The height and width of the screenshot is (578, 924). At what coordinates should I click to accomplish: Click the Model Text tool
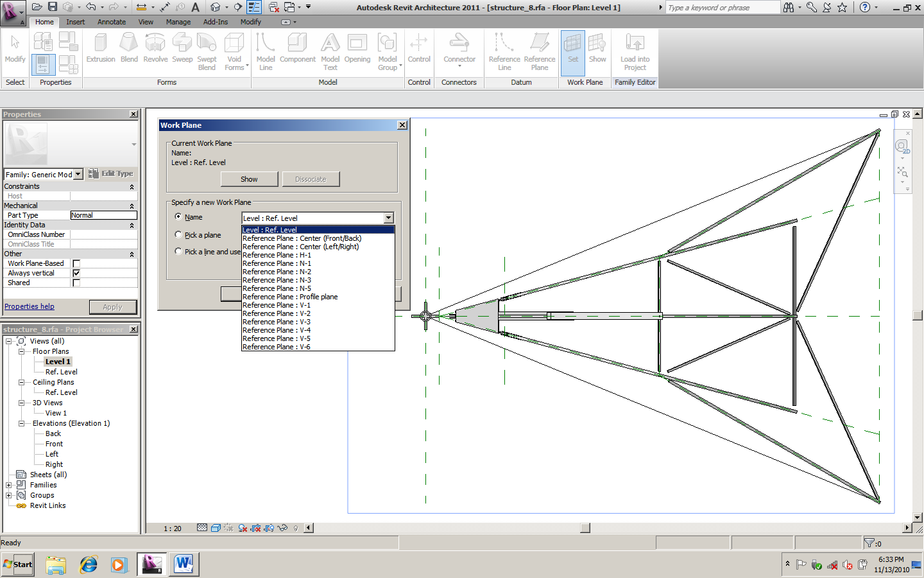click(x=330, y=51)
